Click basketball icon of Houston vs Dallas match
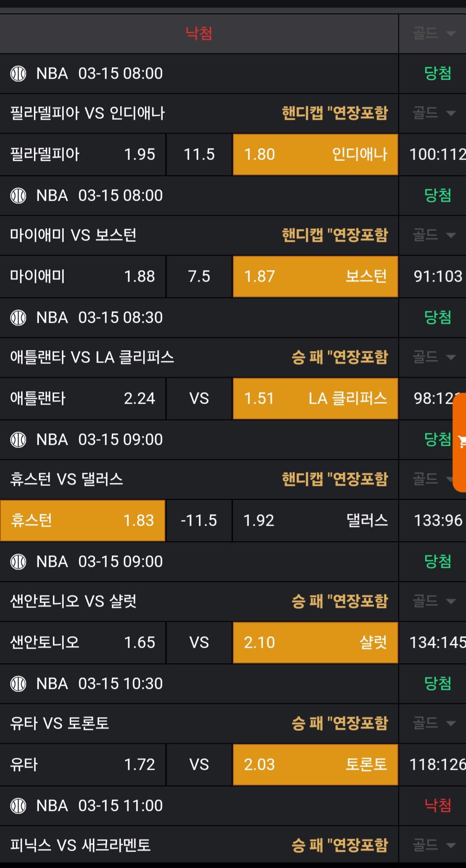 18,440
